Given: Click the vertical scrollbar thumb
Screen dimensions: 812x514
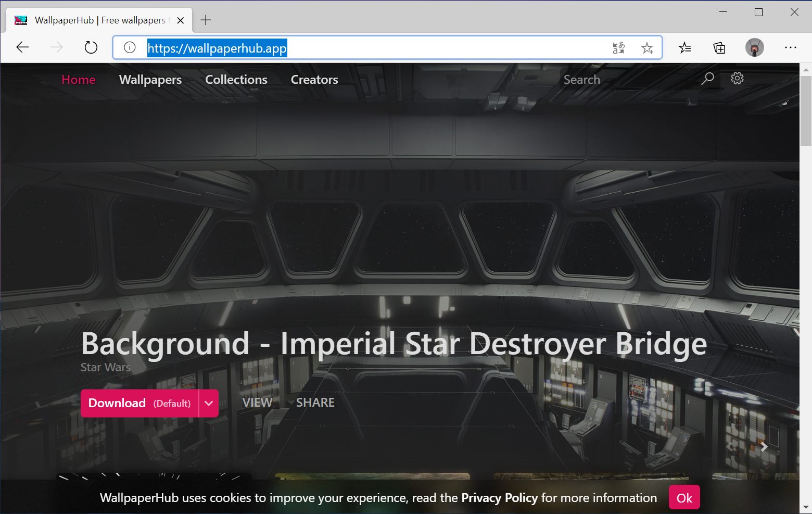Looking at the screenshot, I should 806,111.
